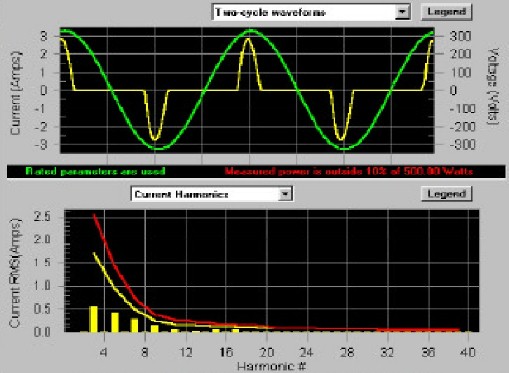
Task: Open the Two-cycle waveform dropdown arrow
Action: click(x=402, y=12)
